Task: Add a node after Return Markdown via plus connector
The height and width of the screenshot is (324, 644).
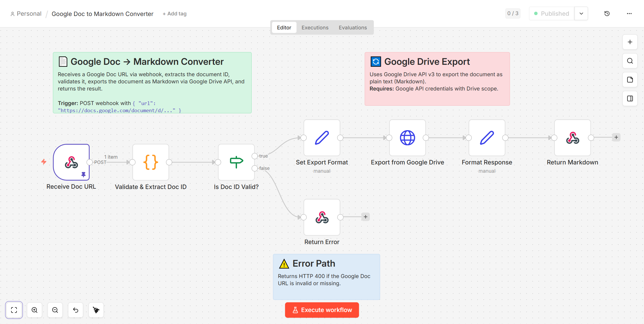Action: [616, 137]
